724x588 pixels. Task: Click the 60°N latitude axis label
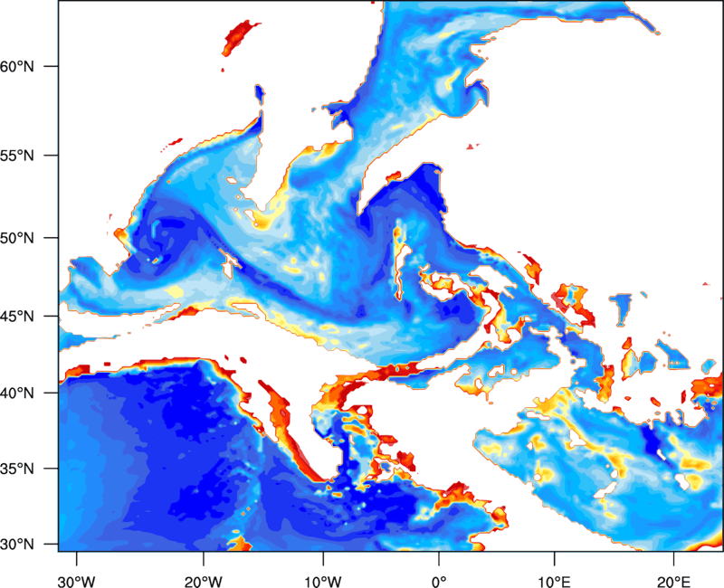17,66
